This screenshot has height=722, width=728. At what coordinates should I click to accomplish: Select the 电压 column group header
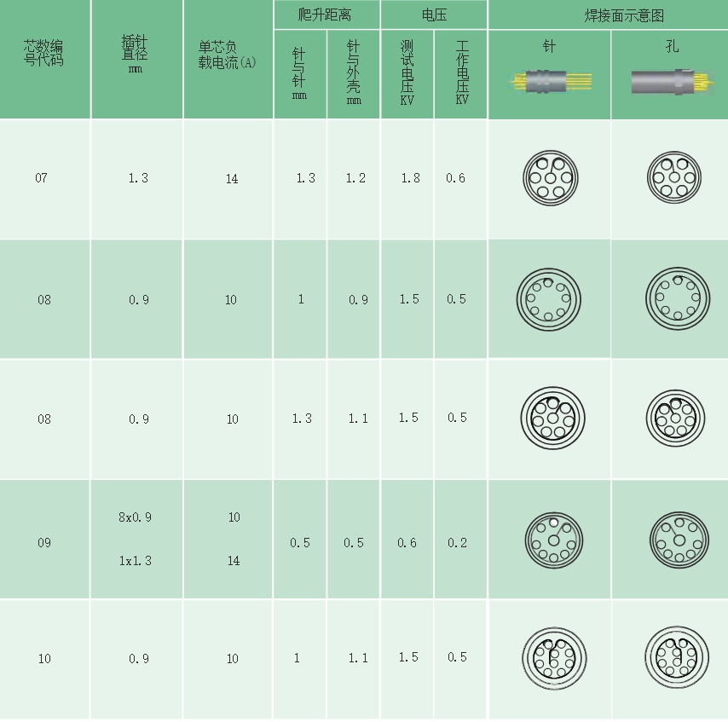pyautogui.click(x=434, y=15)
